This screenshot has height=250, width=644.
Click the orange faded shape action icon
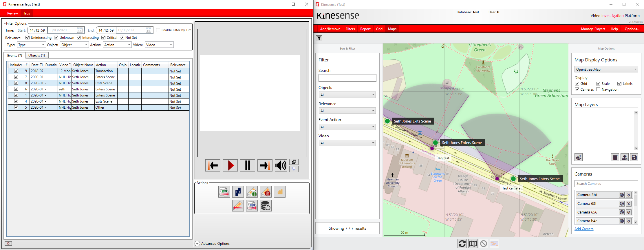pyautogui.click(x=280, y=192)
